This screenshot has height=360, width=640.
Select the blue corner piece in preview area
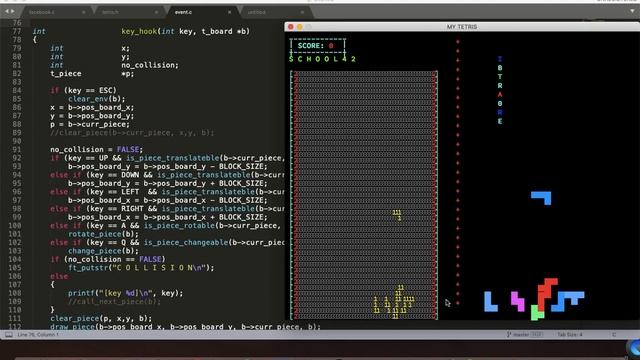[542, 198]
